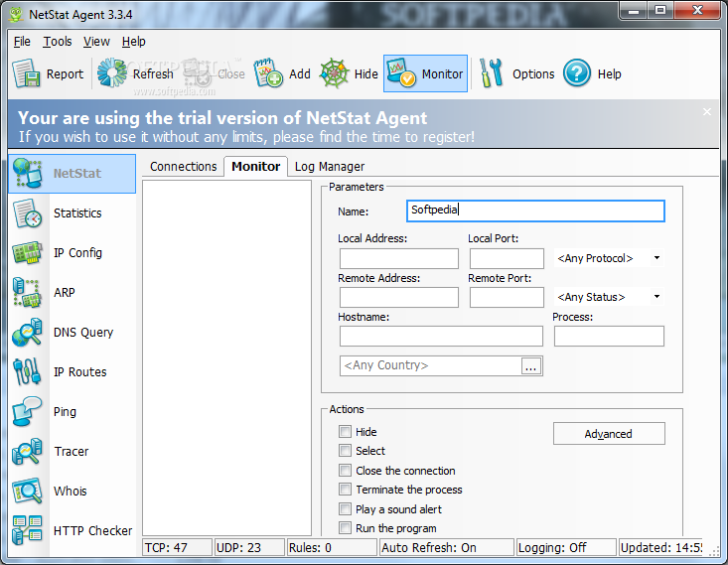
Task: Click the monitor rules list pane
Action: (x=226, y=357)
